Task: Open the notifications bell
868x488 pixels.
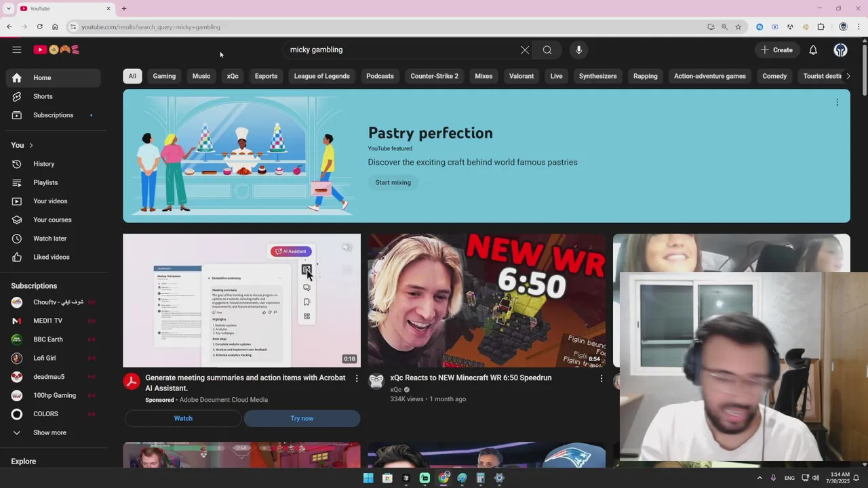Action: coord(813,49)
